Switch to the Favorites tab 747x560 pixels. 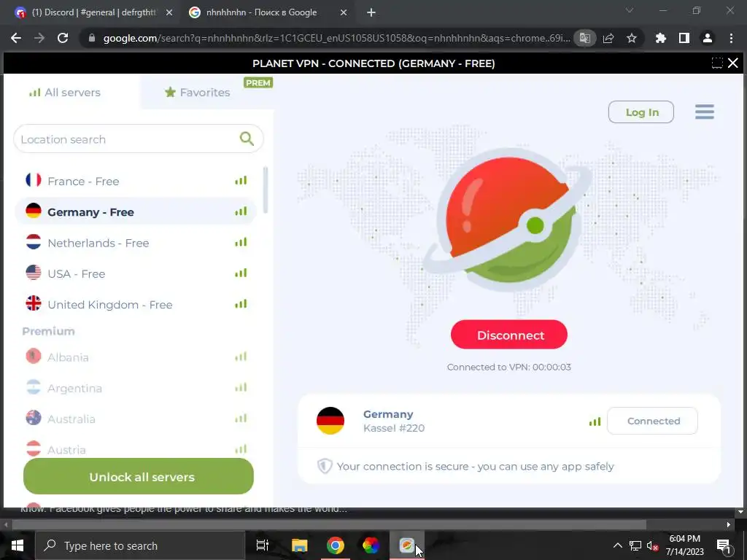click(x=197, y=93)
